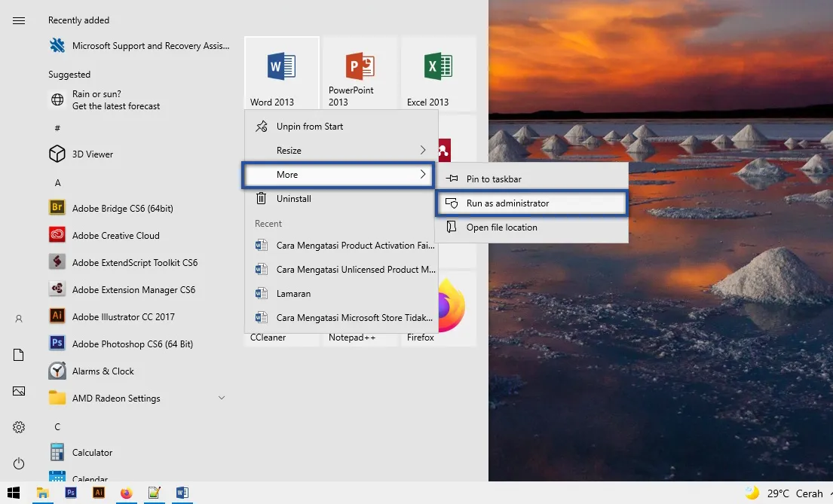
Task: Open the Excel 2013 tile
Action: (437, 72)
